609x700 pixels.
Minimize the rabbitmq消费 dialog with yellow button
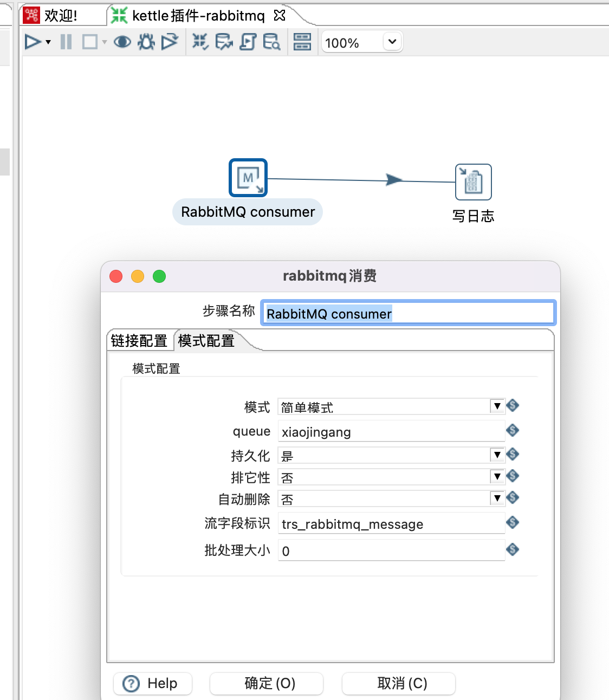click(x=138, y=276)
